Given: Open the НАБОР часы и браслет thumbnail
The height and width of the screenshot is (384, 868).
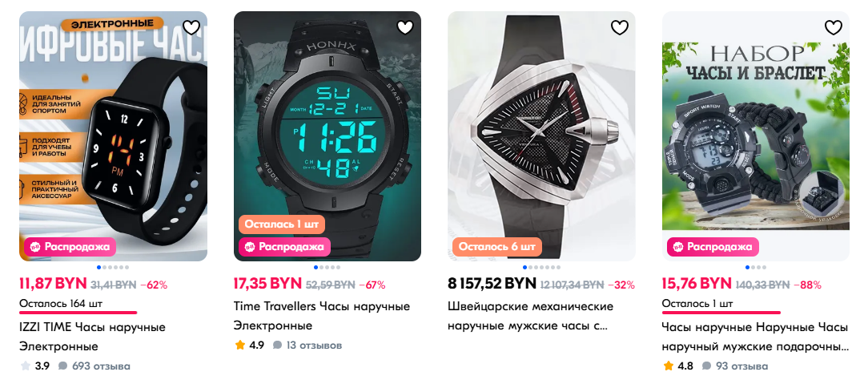Looking at the screenshot, I should [756, 136].
